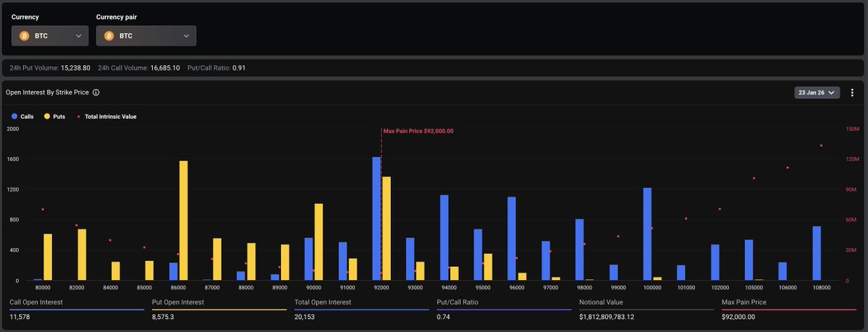
Task: Click the tall blue Calls bar at strike 92000
Action: (x=376, y=218)
